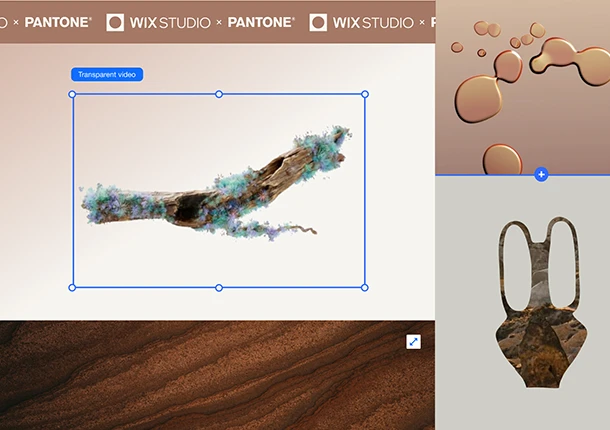Click the bottom-left selection handle of video
The height and width of the screenshot is (430, 610).
pyautogui.click(x=72, y=287)
